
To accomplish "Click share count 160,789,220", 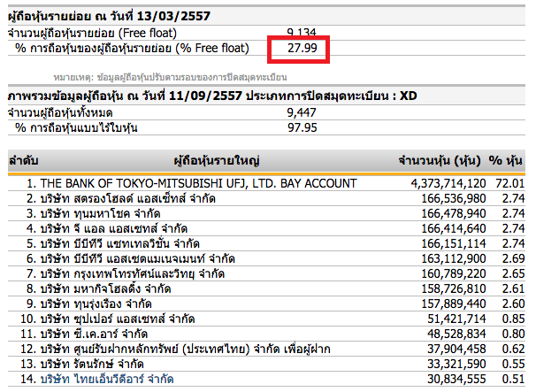I will 453,273.
